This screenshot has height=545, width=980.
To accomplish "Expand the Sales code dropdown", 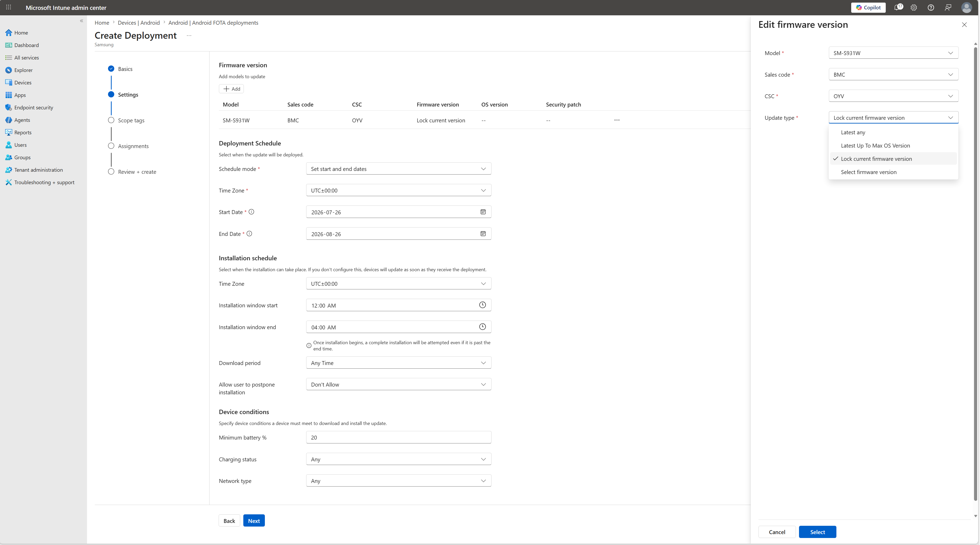I will [893, 75].
